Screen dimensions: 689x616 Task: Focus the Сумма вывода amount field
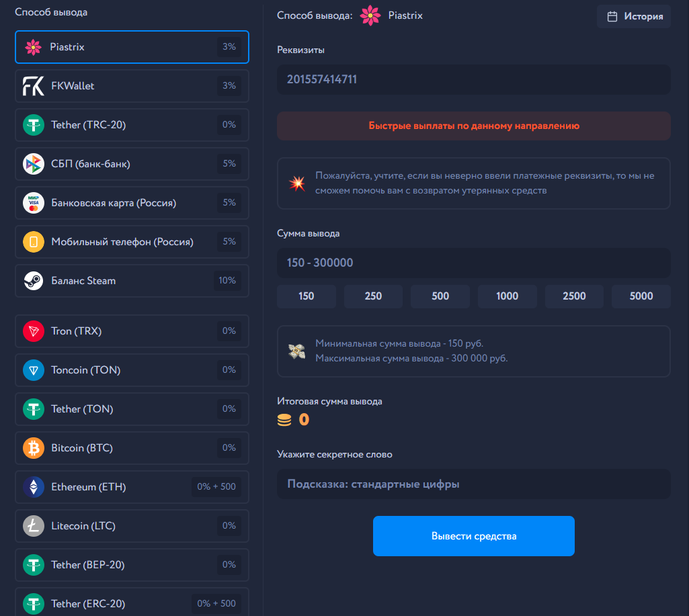click(x=474, y=263)
